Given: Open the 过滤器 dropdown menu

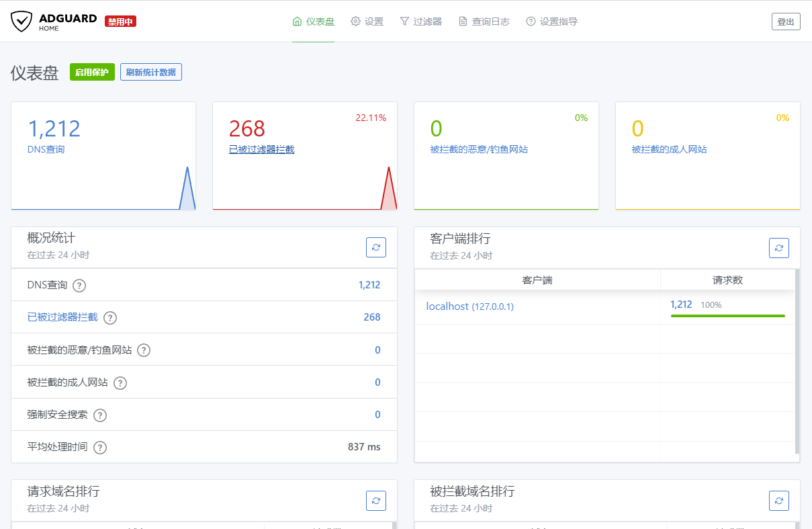Looking at the screenshot, I should tap(420, 22).
